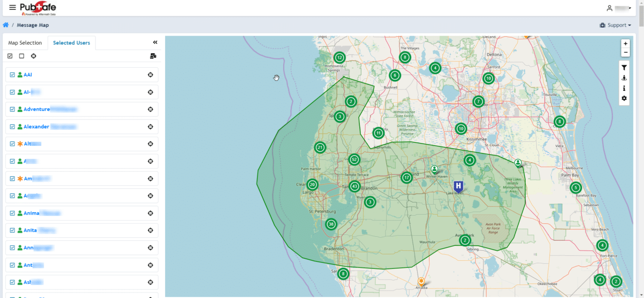Open the hamburger navigation menu
The image size is (644, 298).
pyautogui.click(x=13, y=8)
